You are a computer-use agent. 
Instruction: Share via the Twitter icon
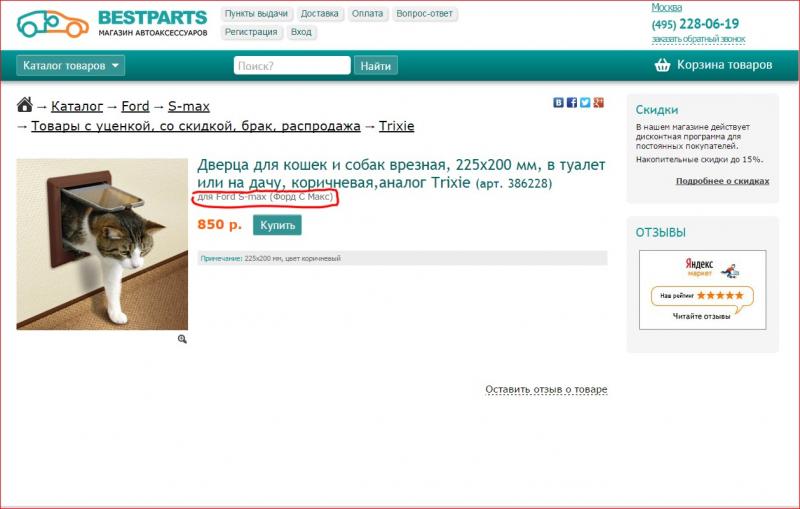[585, 103]
